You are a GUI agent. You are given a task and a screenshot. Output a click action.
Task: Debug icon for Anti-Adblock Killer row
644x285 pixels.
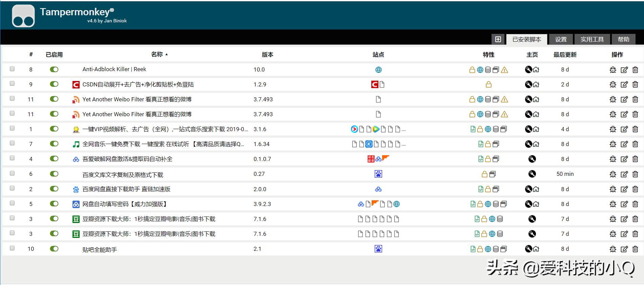(613, 70)
